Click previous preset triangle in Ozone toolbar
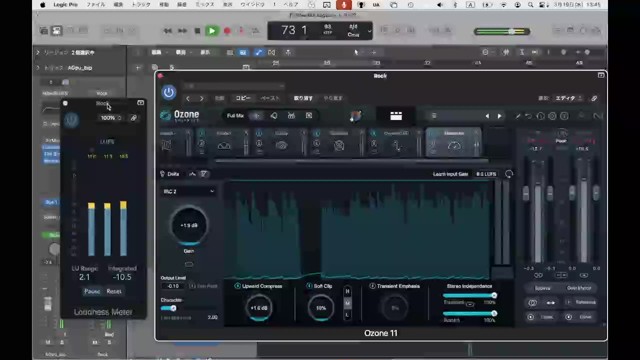The height and width of the screenshot is (360, 640). pos(487,116)
